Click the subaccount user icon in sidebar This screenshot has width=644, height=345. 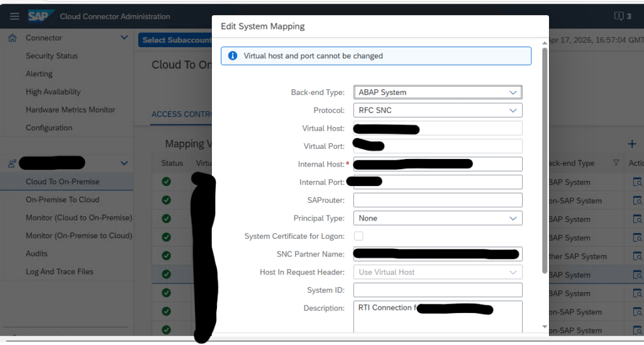(x=12, y=163)
